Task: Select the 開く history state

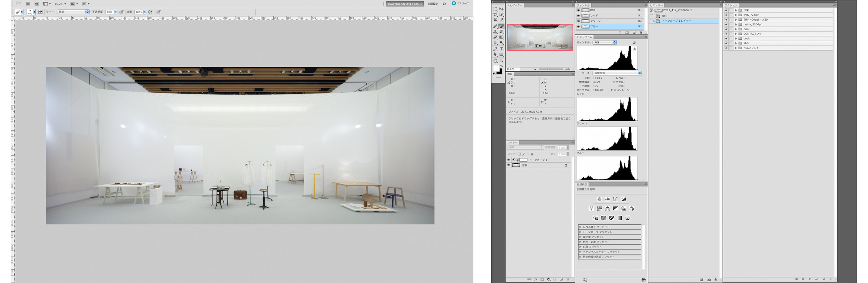Action: [x=665, y=16]
